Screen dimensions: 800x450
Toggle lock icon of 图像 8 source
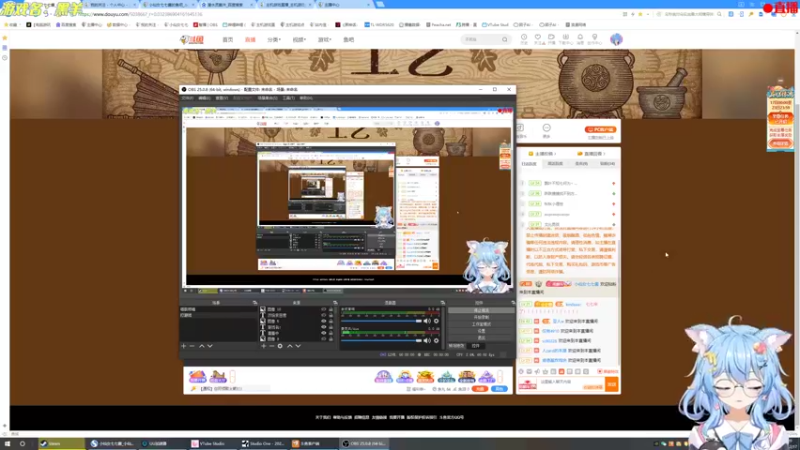331,339
